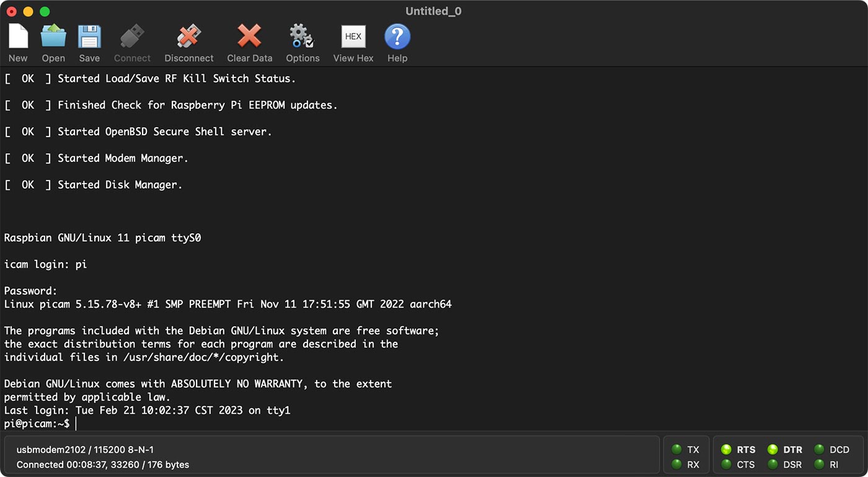Click the Untitled_0 window title

[433, 11]
